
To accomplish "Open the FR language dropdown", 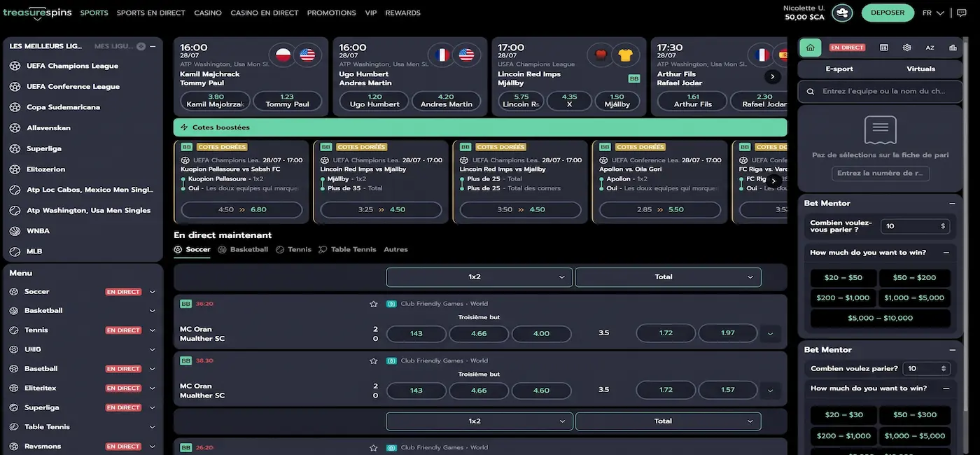I will (933, 13).
